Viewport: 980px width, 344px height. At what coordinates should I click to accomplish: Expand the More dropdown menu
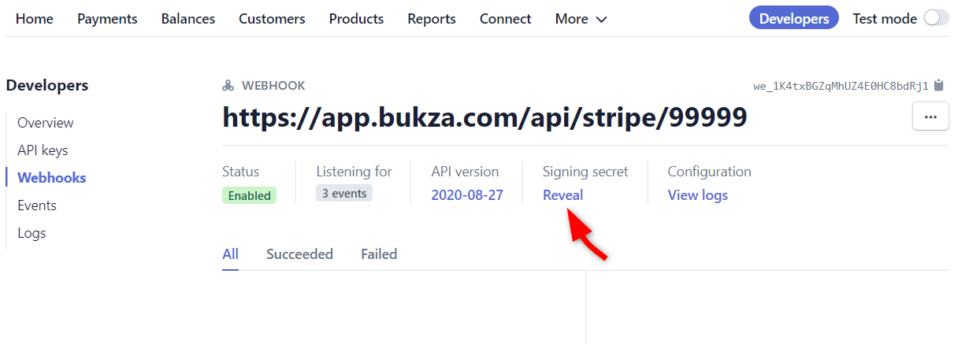581,19
